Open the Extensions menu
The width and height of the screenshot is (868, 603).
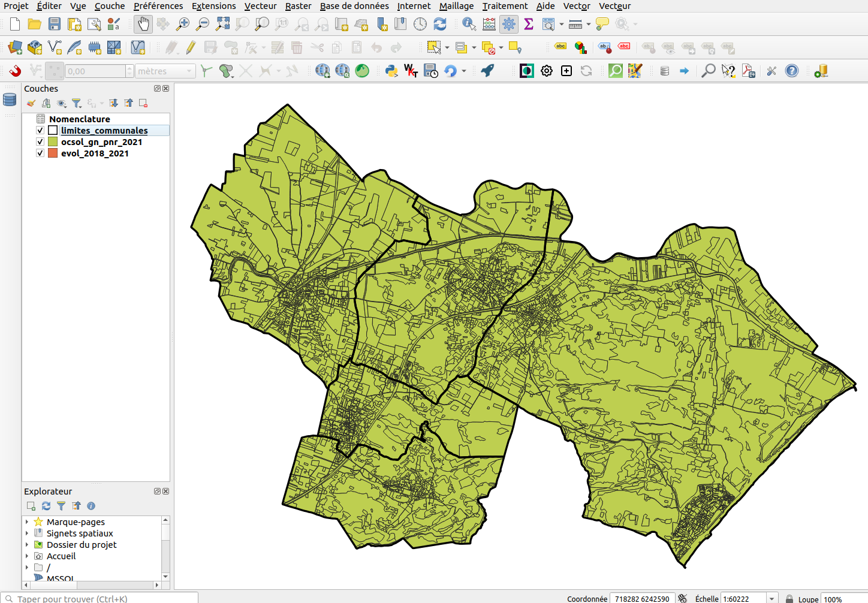(x=214, y=6)
